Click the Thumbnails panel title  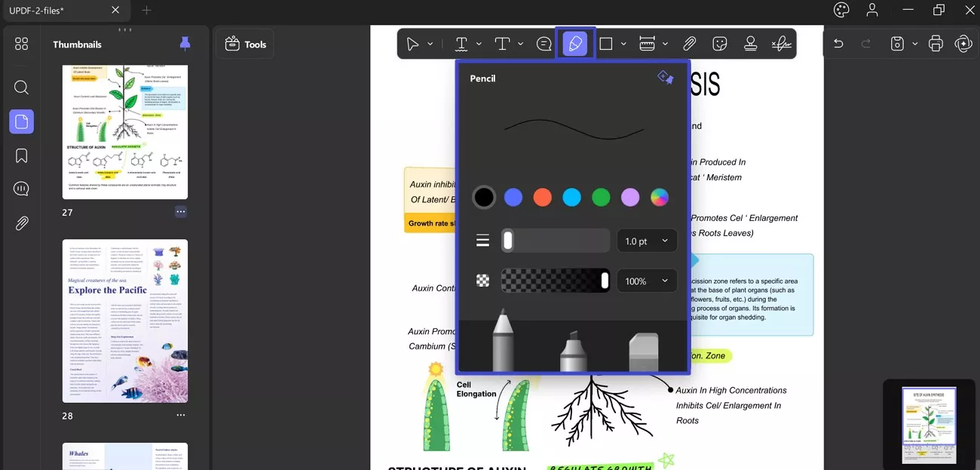tap(77, 45)
